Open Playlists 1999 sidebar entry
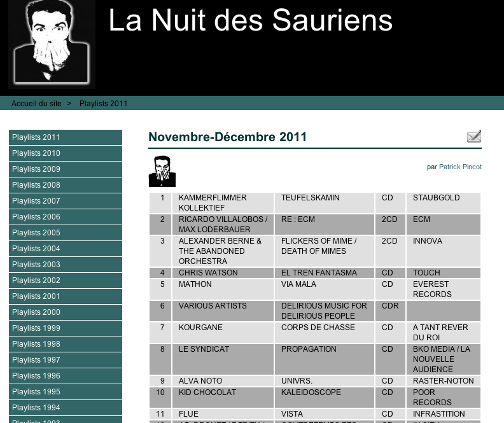The height and width of the screenshot is (423, 504). [66, 328]
